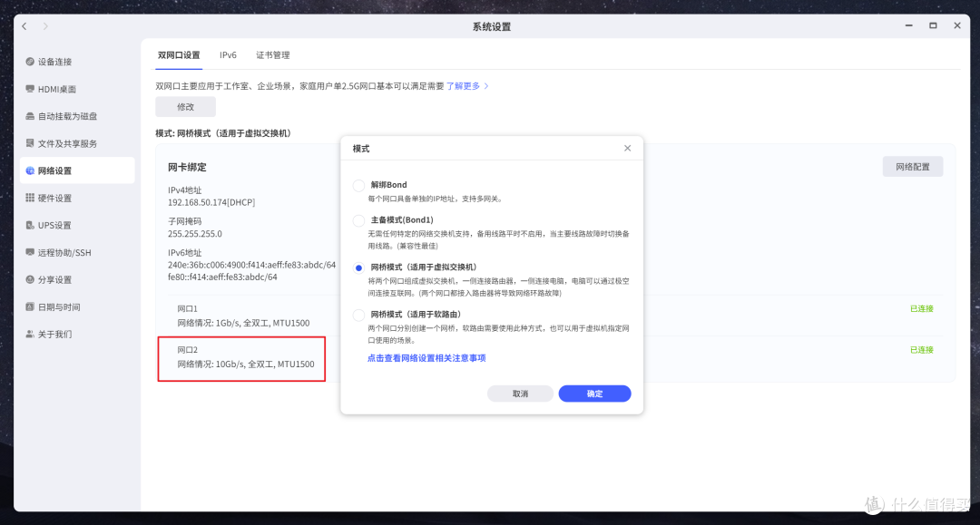Select 网络设置 in the sidebar

click(x=77, y=170)
